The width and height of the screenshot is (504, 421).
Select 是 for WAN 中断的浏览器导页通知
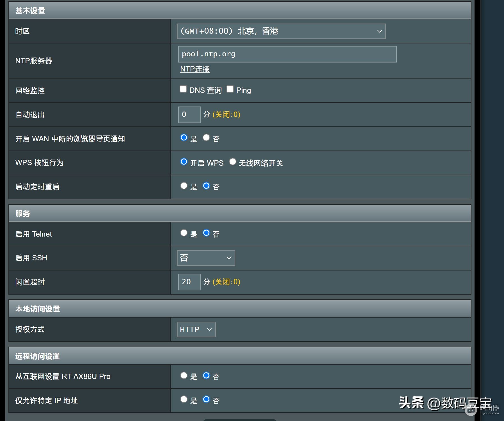pyautogui.click(x=184, y=138)
